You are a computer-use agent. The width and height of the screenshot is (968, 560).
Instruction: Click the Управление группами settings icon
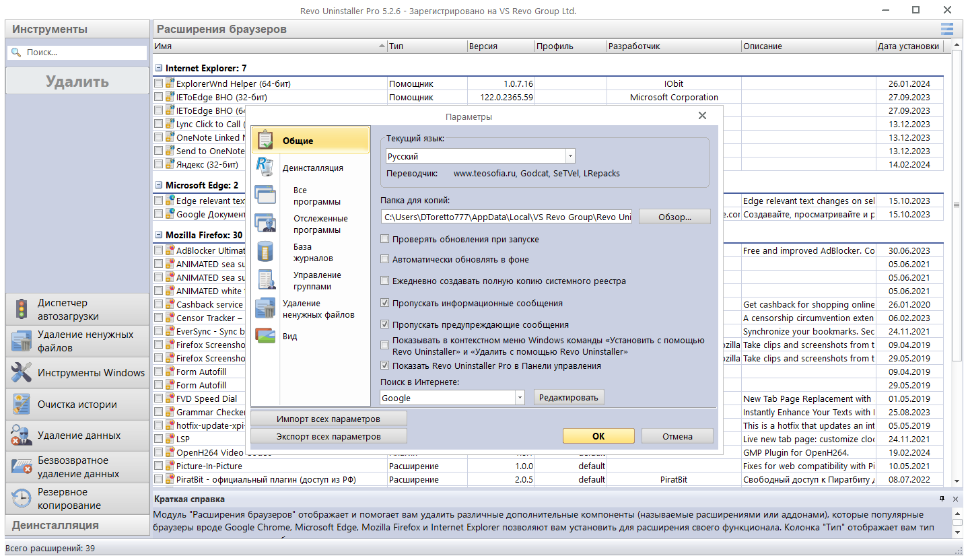(x=265, y=280)
